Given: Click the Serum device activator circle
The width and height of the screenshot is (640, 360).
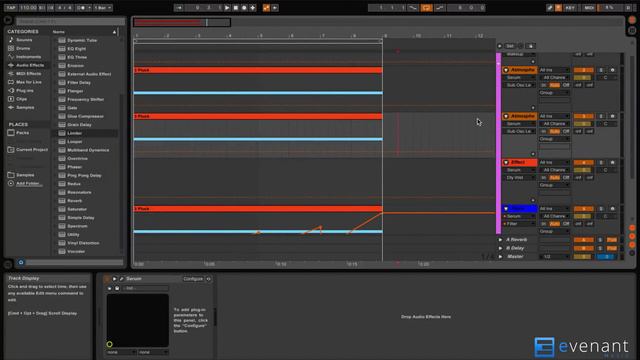Looking at the screenshot, I should [107, 279].
